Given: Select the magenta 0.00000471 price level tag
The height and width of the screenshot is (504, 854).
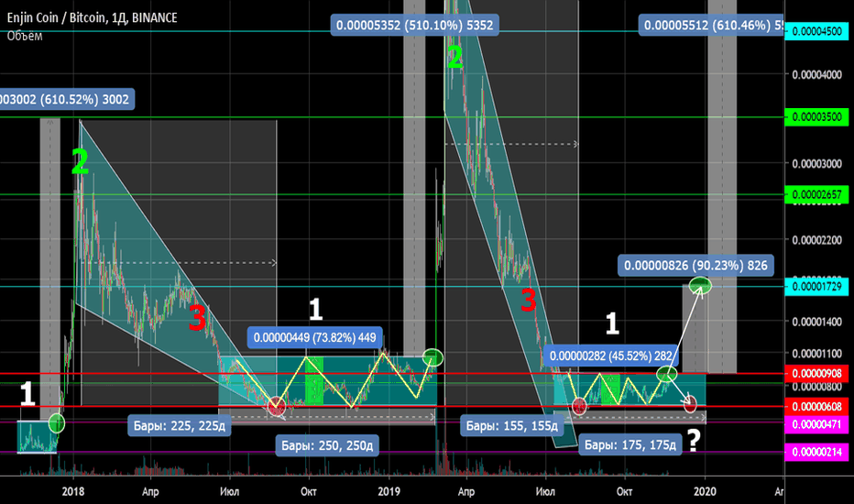Looking at the screenshot, I should tap(816, 424).
